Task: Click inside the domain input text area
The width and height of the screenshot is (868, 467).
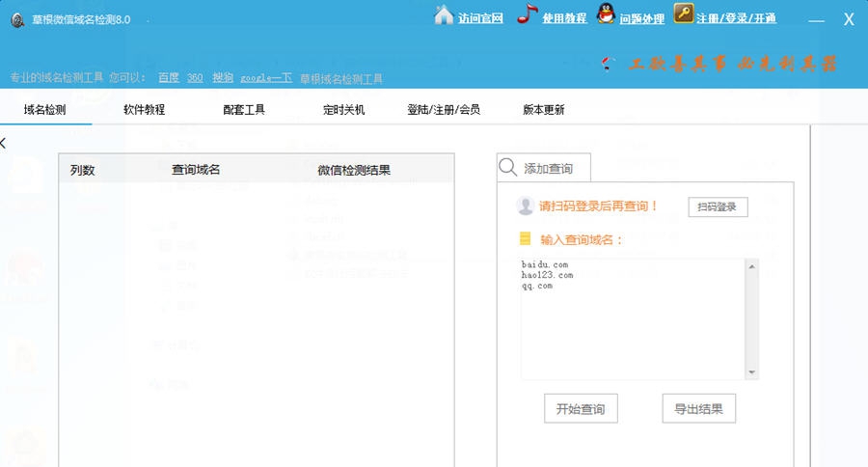Action: 632,328
